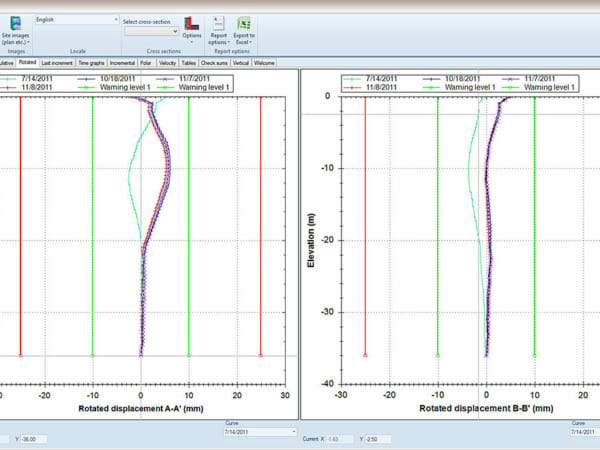
Task: Expand the right chart Curve dropdown
Action: [x=585, y=432]
